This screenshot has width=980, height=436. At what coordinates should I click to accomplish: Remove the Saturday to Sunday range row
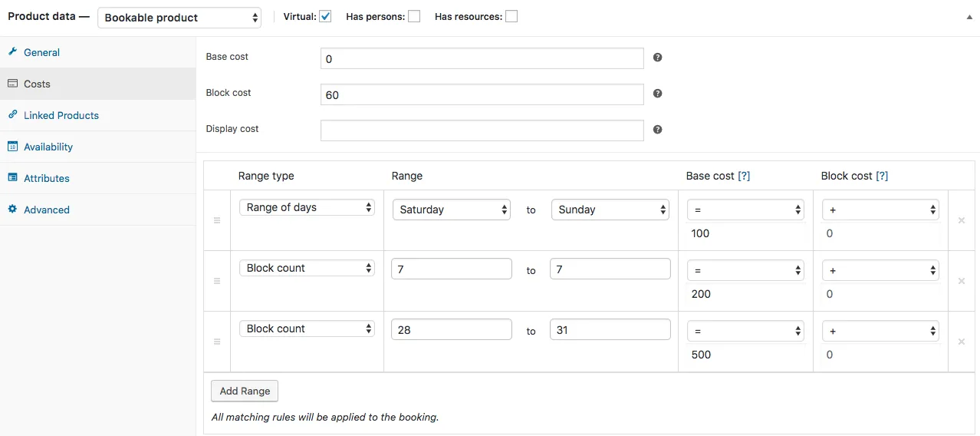(961, 220)
